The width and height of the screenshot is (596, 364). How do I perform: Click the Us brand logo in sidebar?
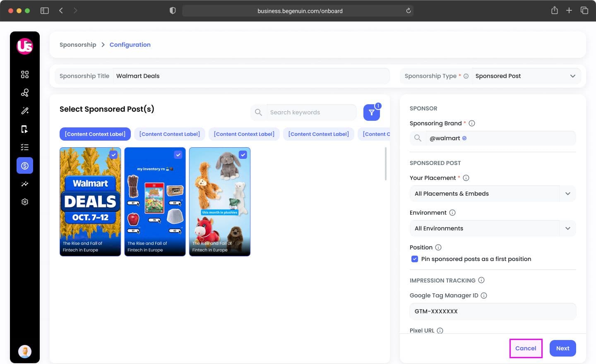click(x=25, y=46)
